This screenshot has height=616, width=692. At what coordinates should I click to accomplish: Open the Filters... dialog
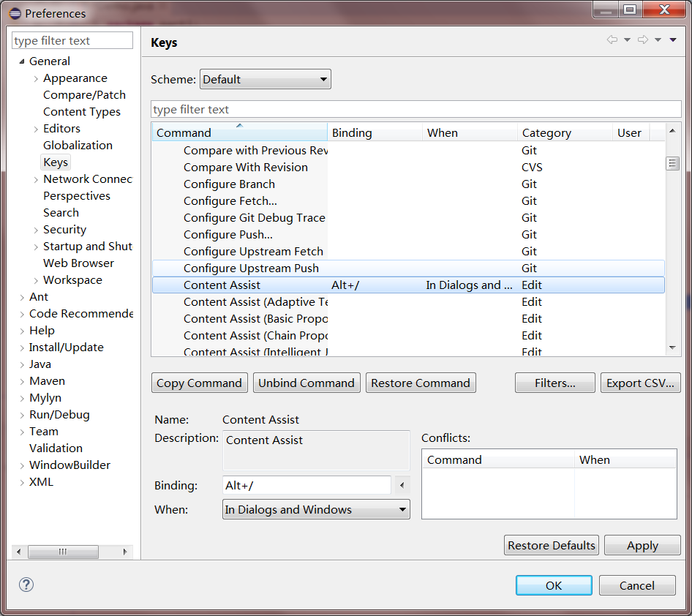coord(554,383)
